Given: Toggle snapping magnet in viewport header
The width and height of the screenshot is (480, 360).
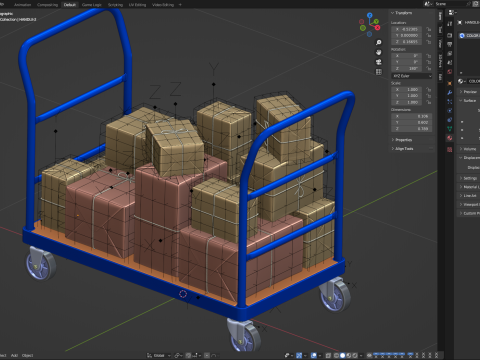Looking at the screenshot, I should click(188, 355).
